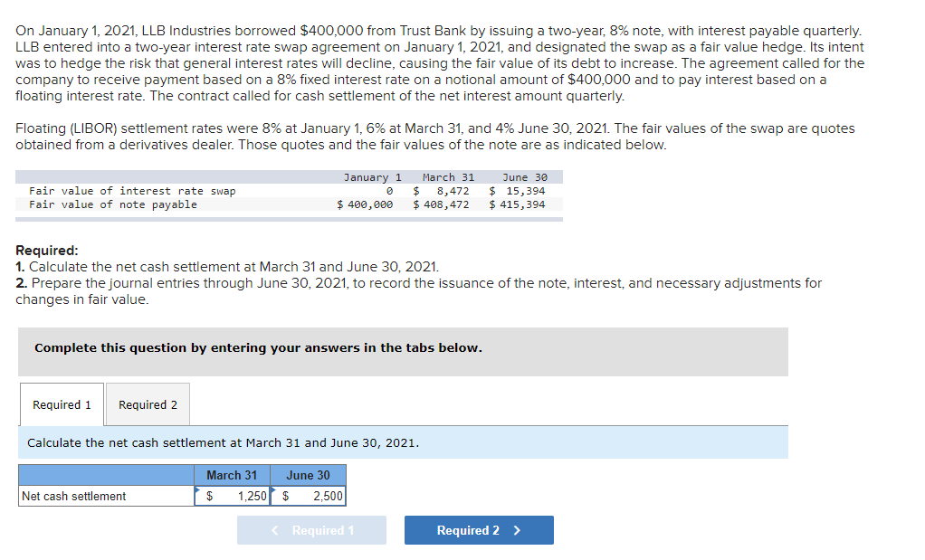
Task: Switch to the Required 2 tab
Action: pyautogui.click(x=147, y=404)
